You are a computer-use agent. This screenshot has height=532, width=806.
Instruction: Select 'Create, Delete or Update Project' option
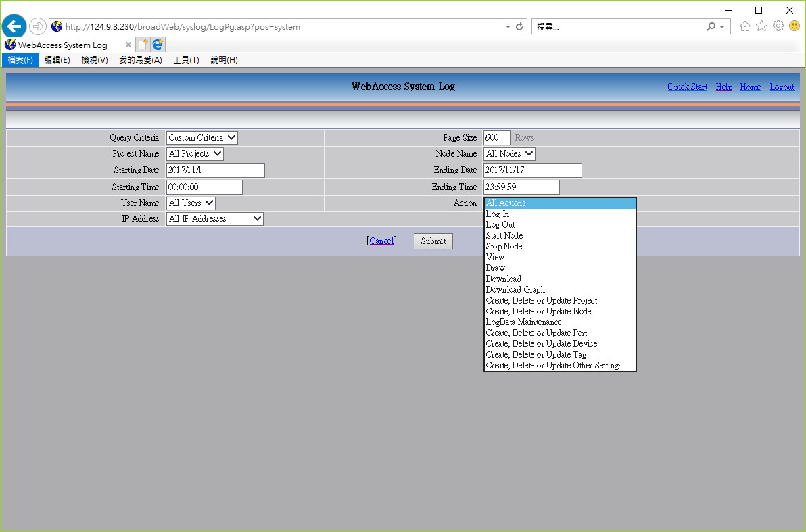560,301
